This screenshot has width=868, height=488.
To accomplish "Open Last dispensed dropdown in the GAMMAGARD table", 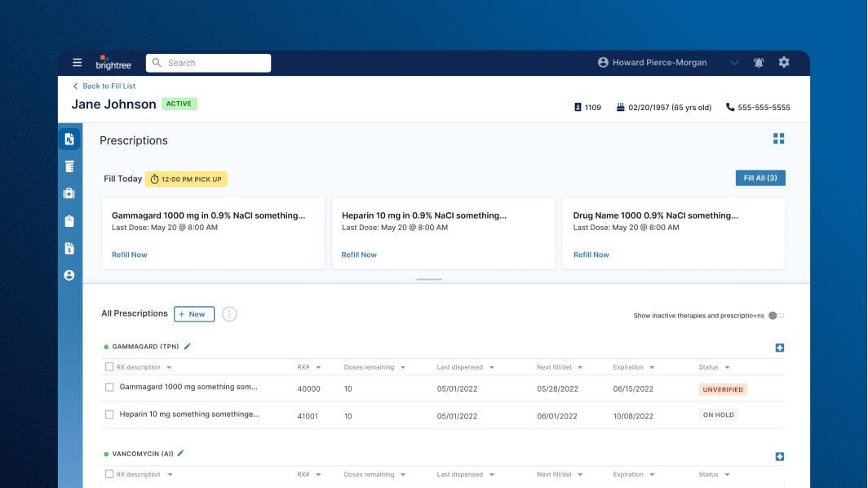I will (x=492, y=367).
